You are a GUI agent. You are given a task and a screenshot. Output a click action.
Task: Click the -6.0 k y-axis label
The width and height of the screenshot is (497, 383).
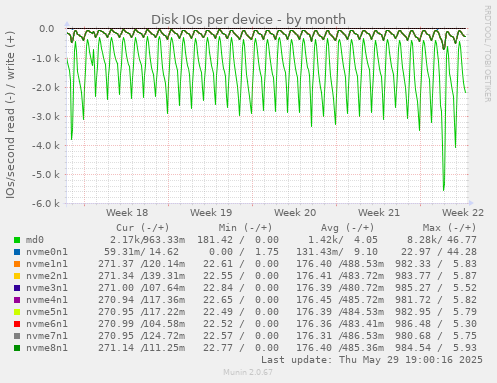pos(46,203)
